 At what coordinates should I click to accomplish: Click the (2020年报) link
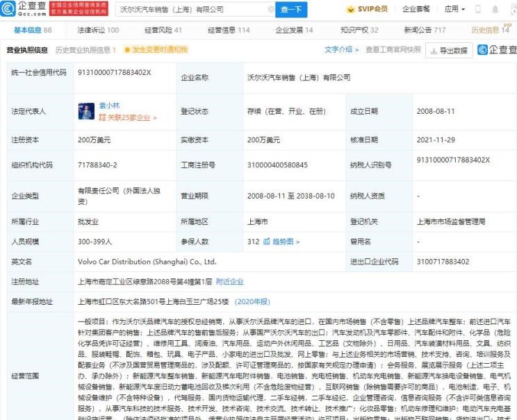(x=252, y=302)
